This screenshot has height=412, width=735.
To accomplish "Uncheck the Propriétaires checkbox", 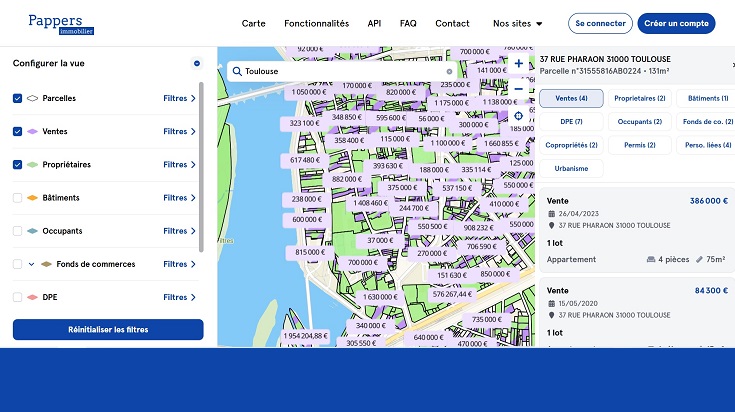I will click(17, 165).
